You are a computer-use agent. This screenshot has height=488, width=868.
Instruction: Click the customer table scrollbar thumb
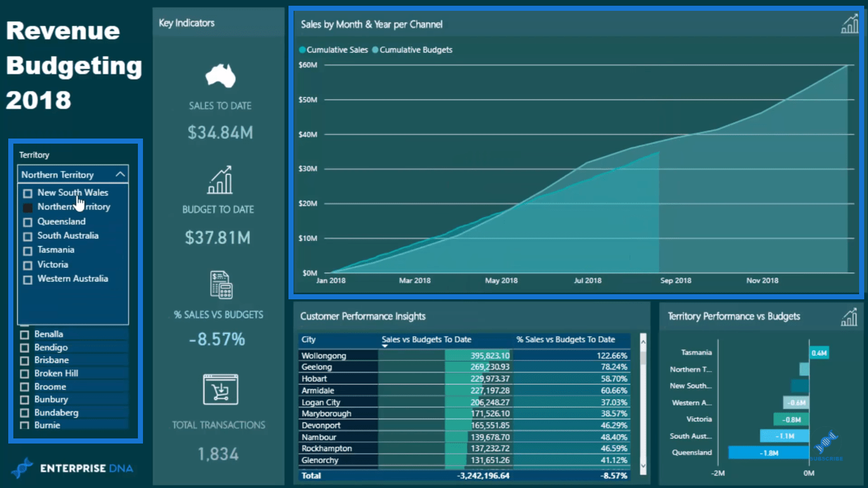coord(643,357)
